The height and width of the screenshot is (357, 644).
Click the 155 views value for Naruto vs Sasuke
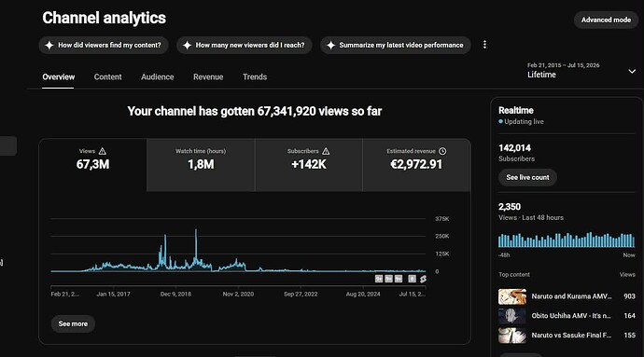629,336
